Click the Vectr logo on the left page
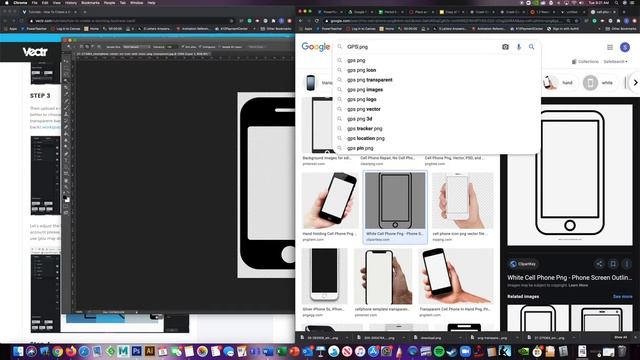Screen dimensions: 640x360 tap(35, 52)
